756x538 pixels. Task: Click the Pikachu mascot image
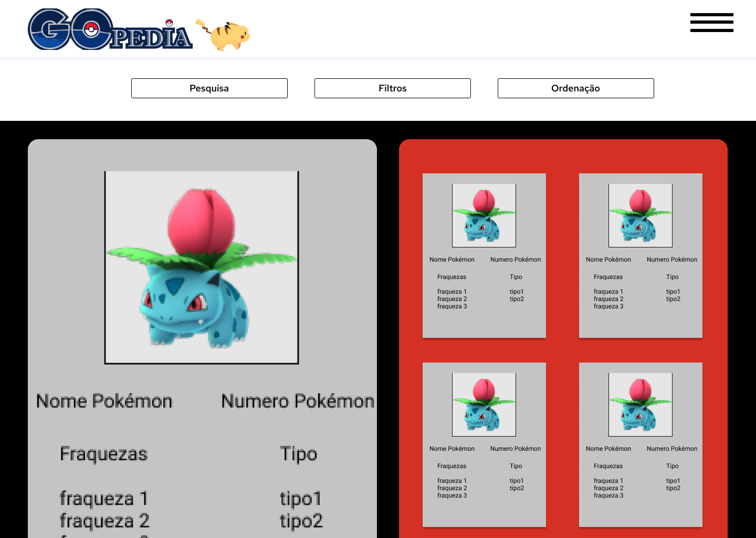click(x=223, y=35)
